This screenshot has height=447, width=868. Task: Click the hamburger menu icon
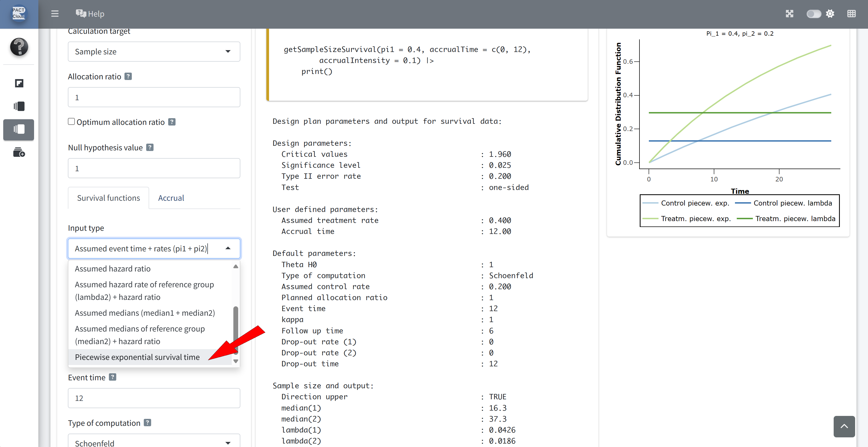[x=55, y=14]
